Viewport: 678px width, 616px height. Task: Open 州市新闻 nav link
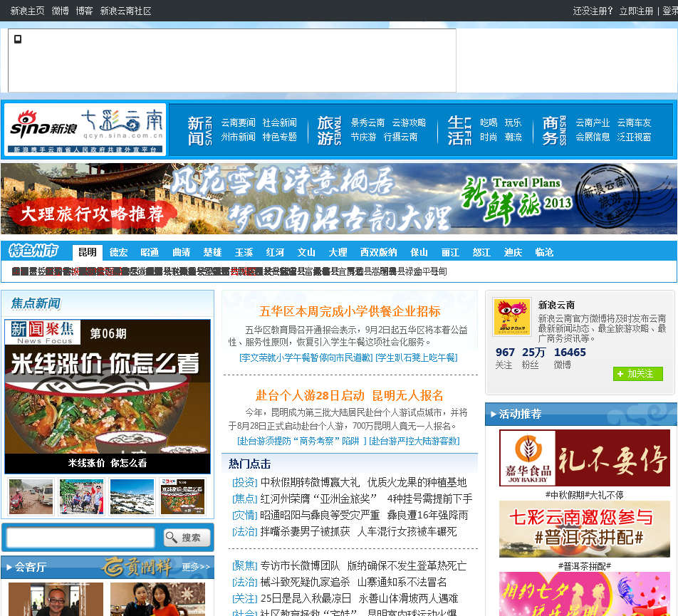239,137
